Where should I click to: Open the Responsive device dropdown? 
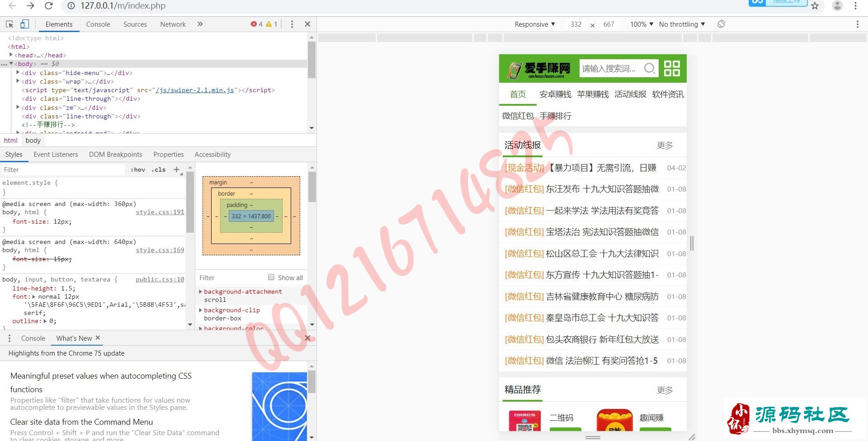click(x=534, y=24)
